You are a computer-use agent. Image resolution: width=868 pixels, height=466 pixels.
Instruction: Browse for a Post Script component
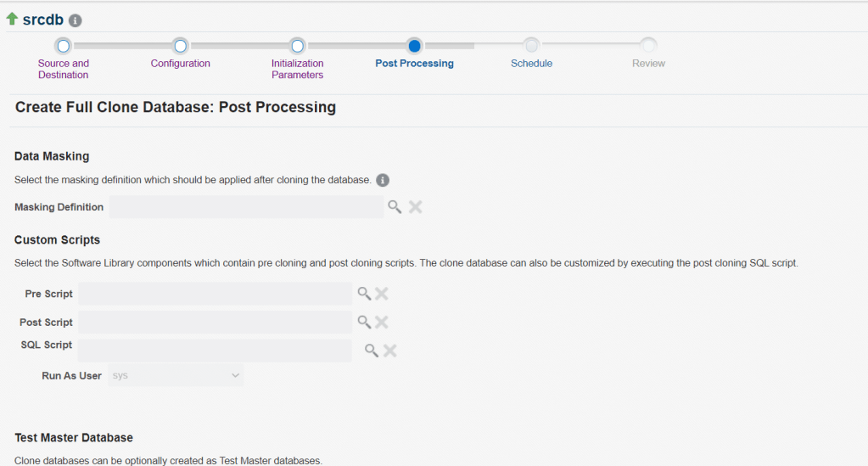tap(364, 322)
